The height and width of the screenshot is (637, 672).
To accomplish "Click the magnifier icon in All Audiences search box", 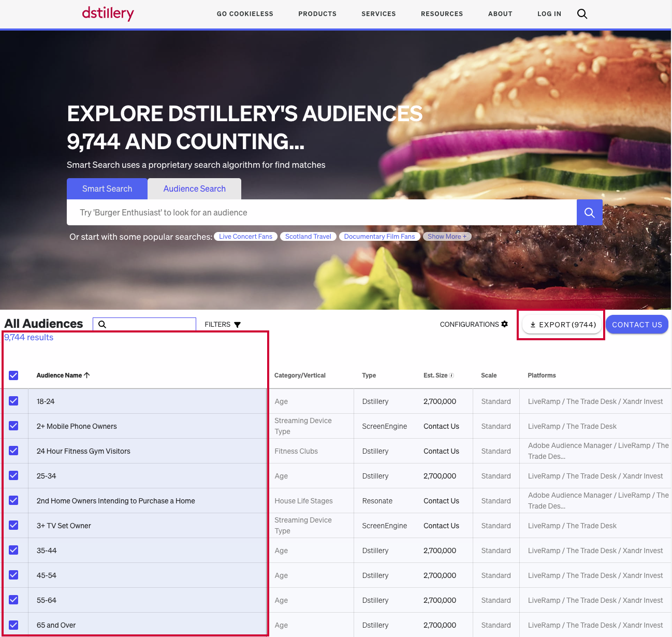I will (103, 324).
